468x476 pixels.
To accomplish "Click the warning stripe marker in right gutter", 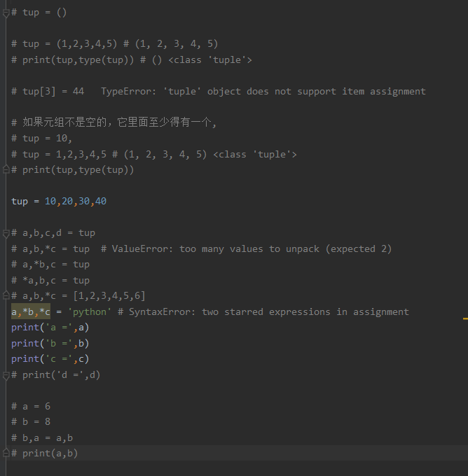I will 465,318.
